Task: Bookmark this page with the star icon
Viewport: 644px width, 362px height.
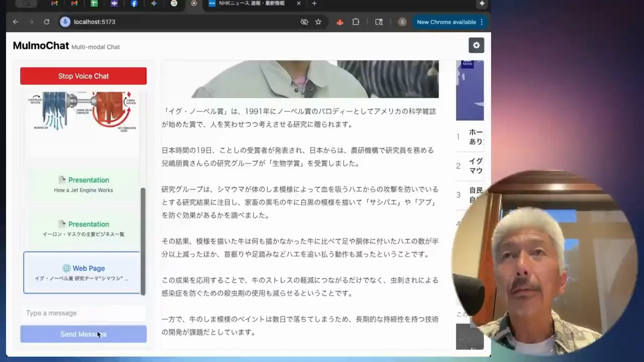Action: pyautogui.click(x=318, y=22)
